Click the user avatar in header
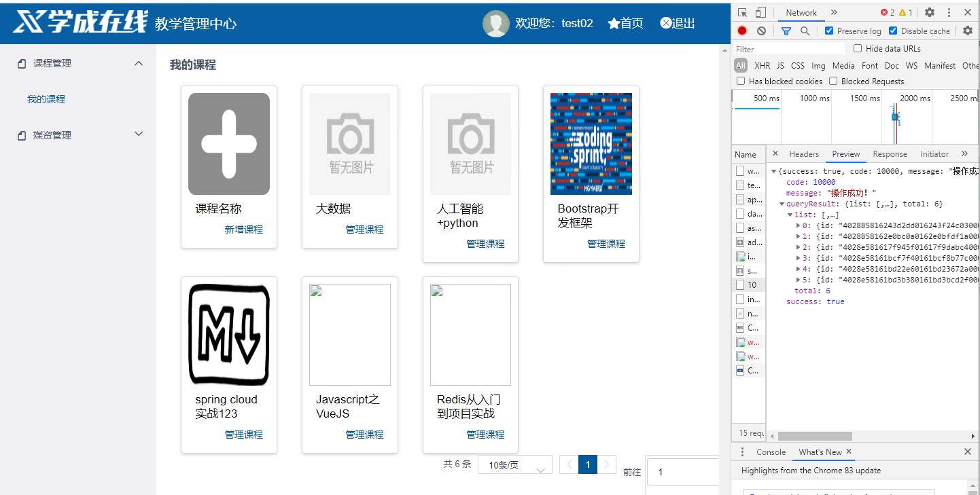980x495 pixels. pyautogui.click(x=496, y=24)
